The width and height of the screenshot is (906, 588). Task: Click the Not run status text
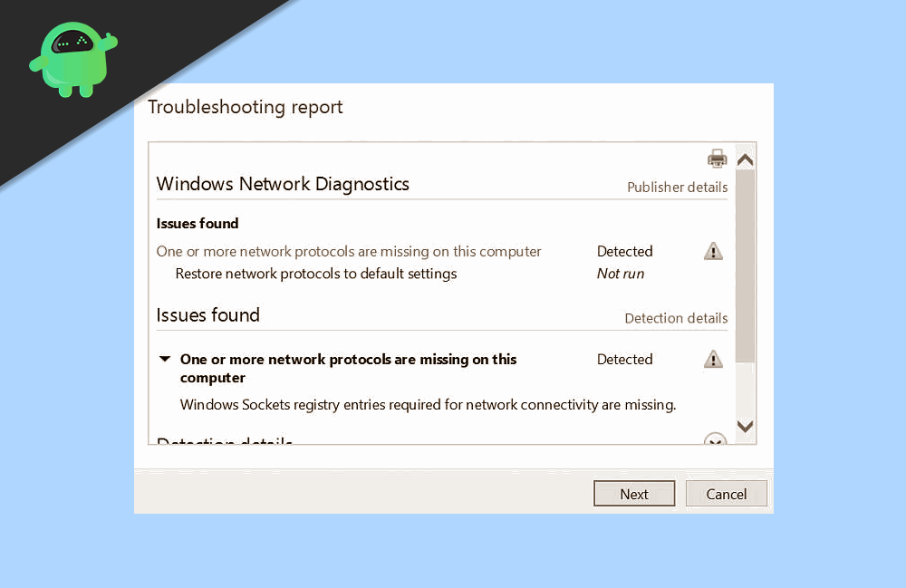(621, 274)
